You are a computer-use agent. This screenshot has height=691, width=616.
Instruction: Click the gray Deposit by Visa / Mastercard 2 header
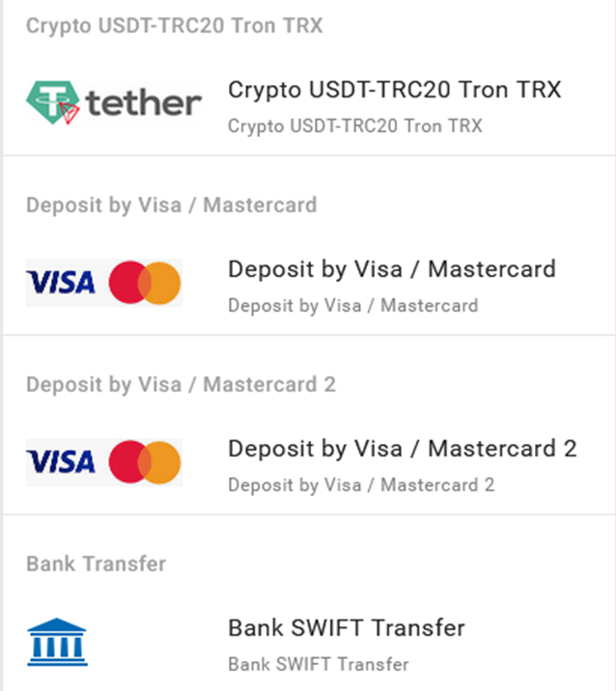[x=181, y=384]
